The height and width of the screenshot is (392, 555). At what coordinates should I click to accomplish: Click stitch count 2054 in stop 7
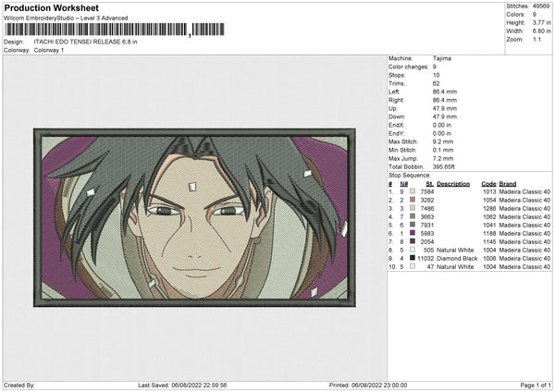[x=427, y=241]
